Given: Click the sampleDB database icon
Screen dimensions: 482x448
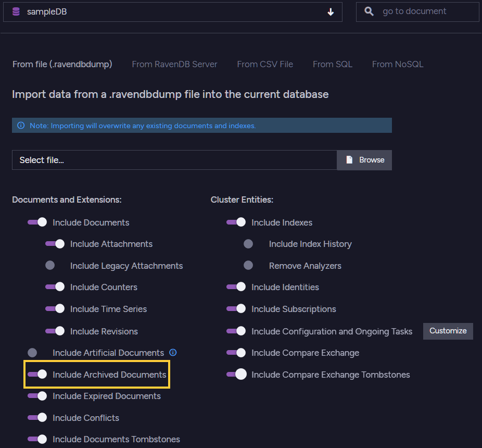Looking at the screenshot, I should coord(16,11).
